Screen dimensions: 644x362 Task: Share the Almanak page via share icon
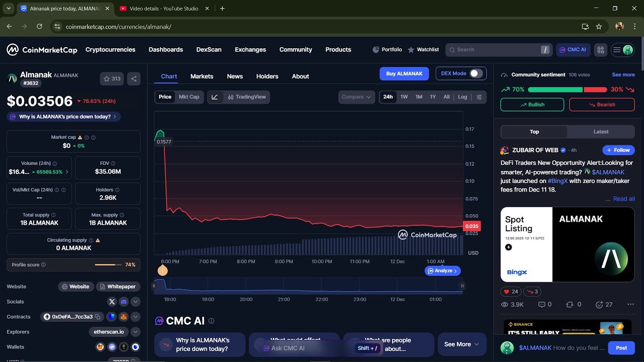click(x=134, y=78)
